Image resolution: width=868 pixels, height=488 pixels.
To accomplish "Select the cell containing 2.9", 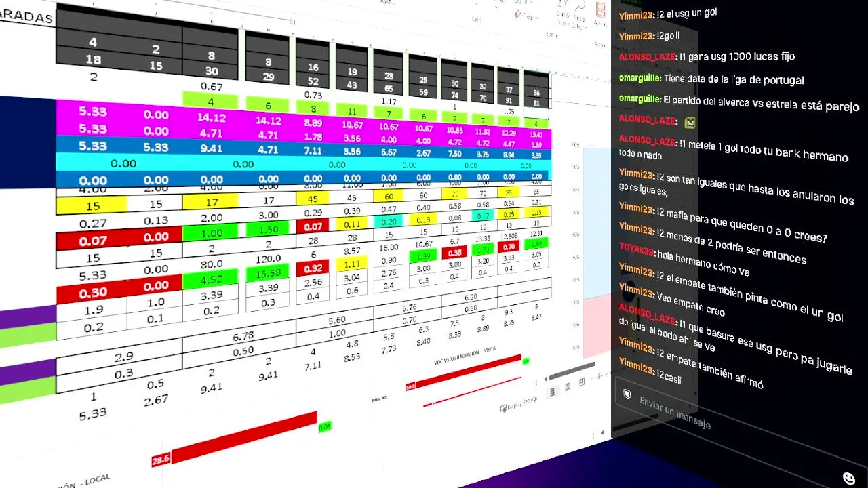I will pos(123,357).
